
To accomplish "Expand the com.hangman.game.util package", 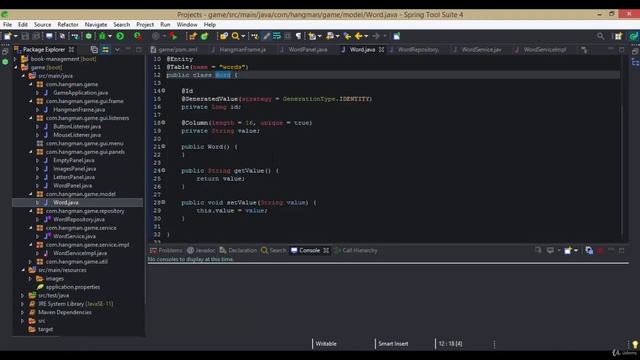I will pos(31,262).
